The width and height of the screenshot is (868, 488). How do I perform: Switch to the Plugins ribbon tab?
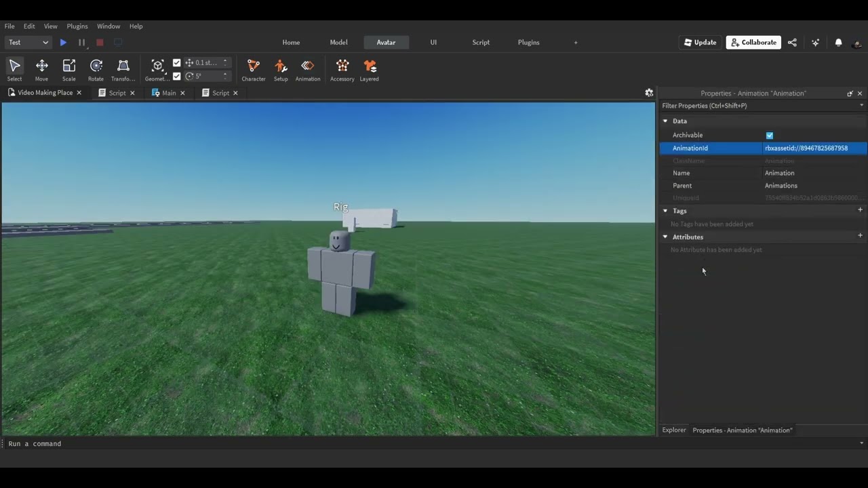tap(528, 42)
